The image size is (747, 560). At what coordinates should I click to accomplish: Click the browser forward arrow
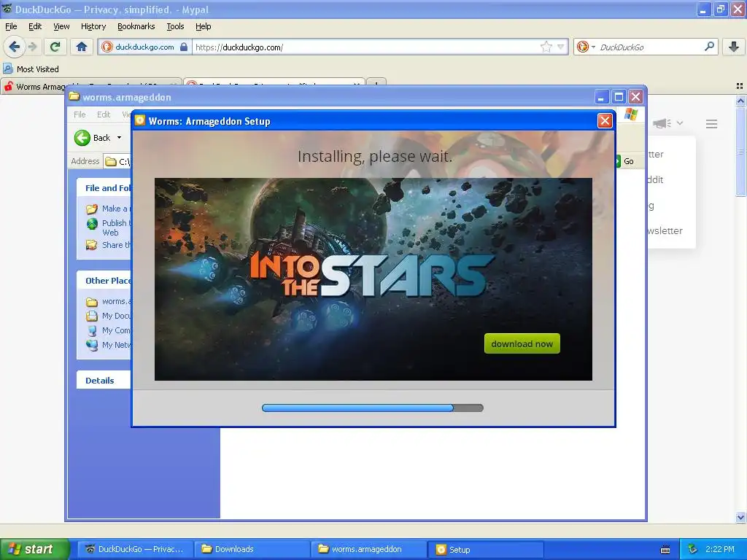(33, 47)
